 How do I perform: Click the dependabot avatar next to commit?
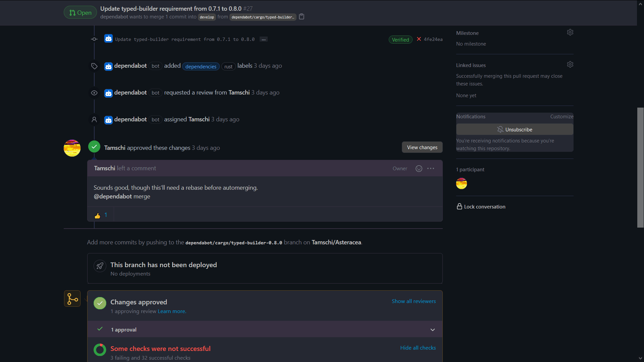tap(108, 39)
